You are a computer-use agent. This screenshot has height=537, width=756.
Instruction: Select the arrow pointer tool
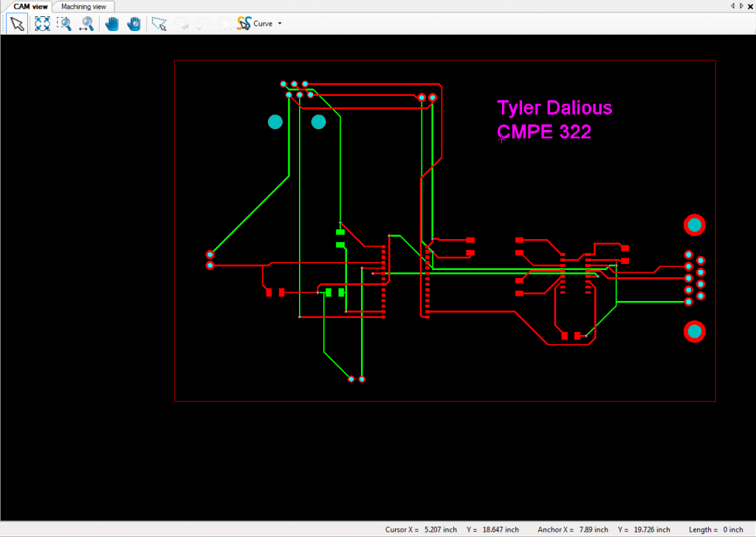[x=18, y=23]
